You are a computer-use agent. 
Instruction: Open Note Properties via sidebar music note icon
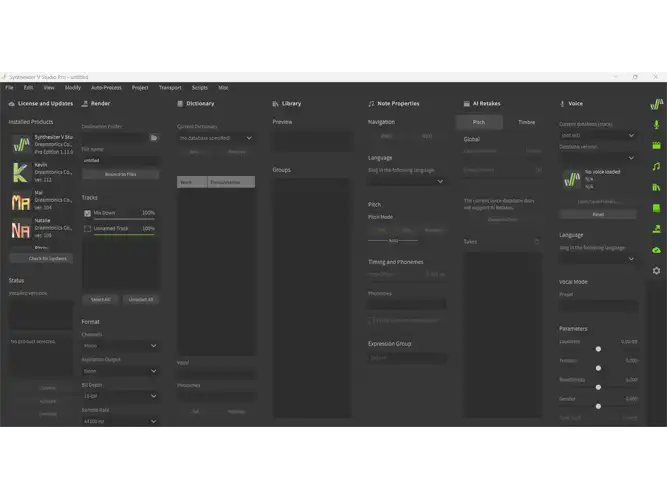[x=656, y=166]
